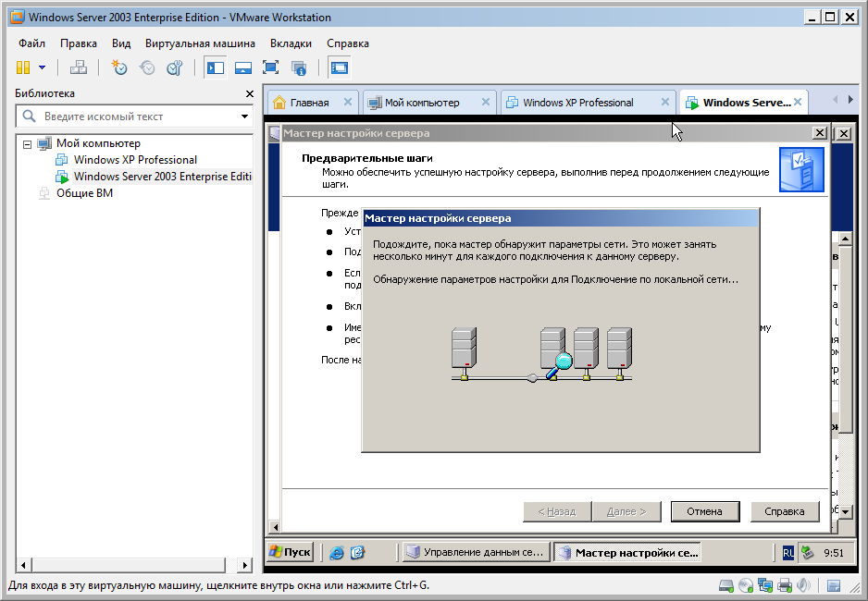The image size is (868, 601).
Task: Switch to the Мой компьютер tab
Action: point(422,103)
